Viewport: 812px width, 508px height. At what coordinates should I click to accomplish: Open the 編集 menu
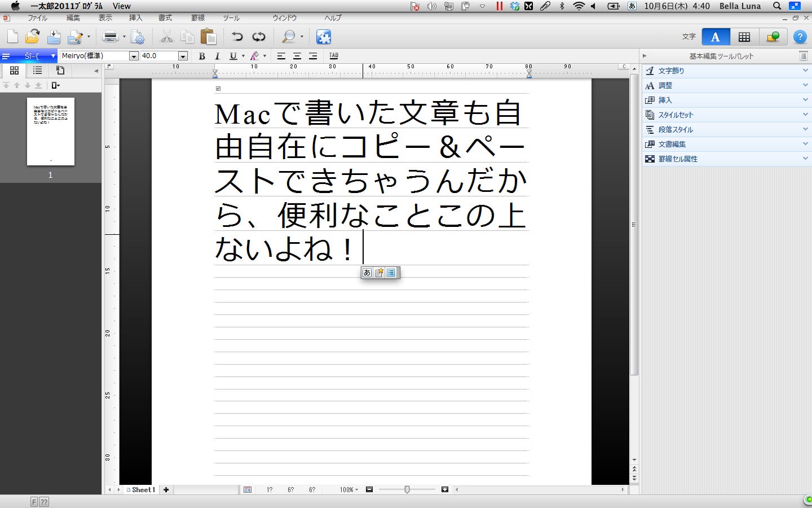(73, 18)
